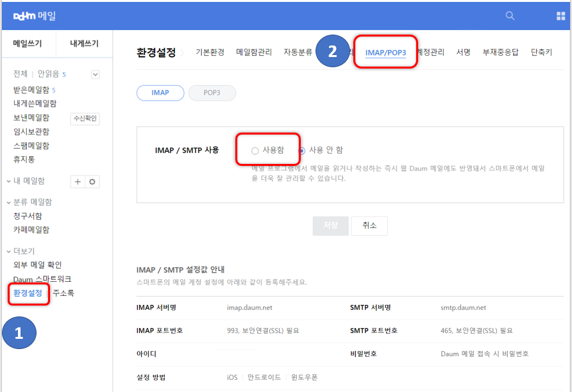Click the 465 SMTP port value

pyautogui.click(x=476, y=331)
